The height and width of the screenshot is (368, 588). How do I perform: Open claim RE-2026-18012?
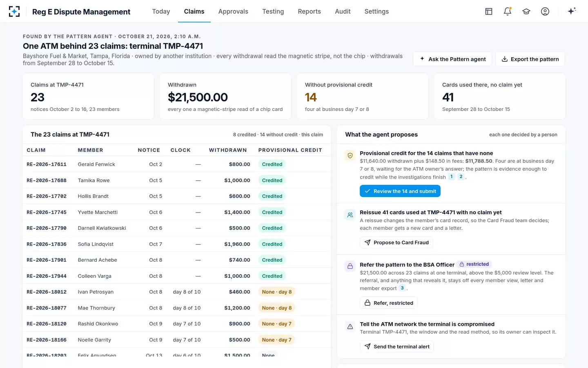tap(47, 292)
